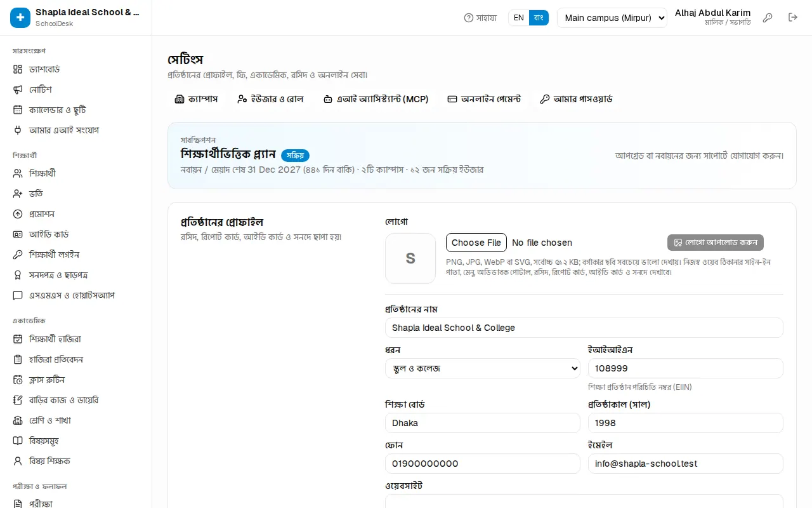812x508 pixels.
Task: Click the plug icon for আমার এআই সংযোগ
Action: click(x=18, y=130)
